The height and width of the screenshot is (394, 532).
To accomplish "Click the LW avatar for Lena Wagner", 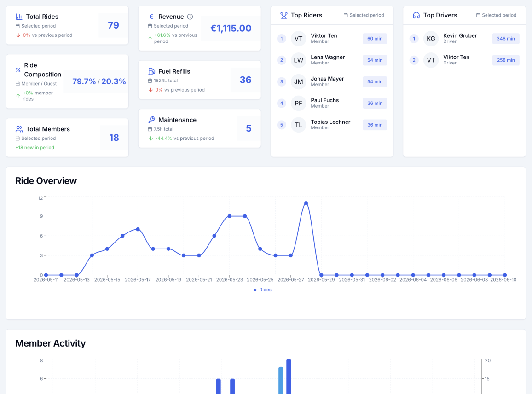I will tap(299, 60).
